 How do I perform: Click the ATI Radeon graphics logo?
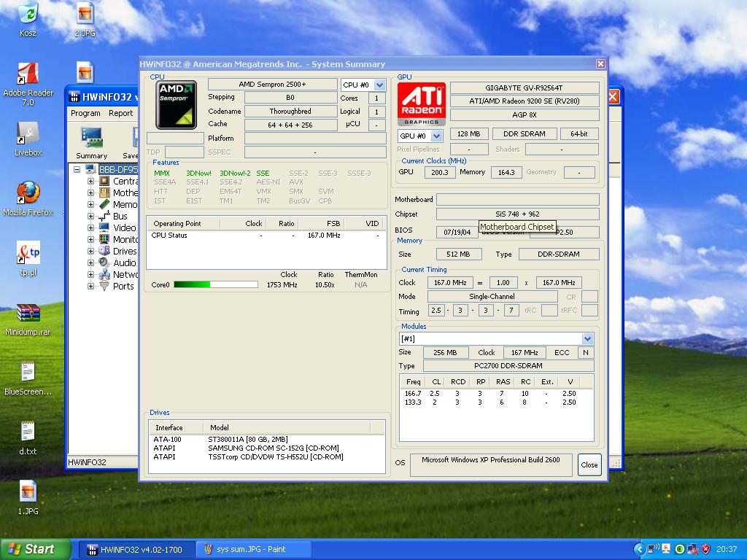pos(422,104)
